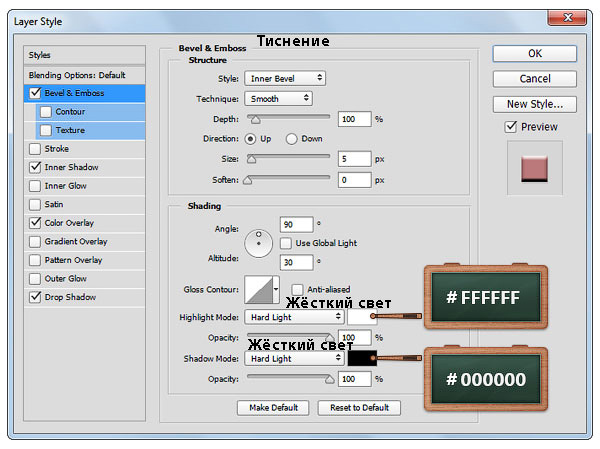
Task: Uncheck the Color Overlay checkbox
Action: tap(35, 223)
